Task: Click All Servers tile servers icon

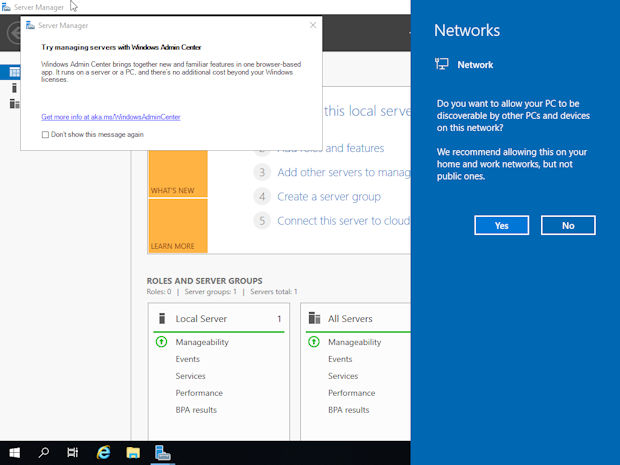Action: 314,318
